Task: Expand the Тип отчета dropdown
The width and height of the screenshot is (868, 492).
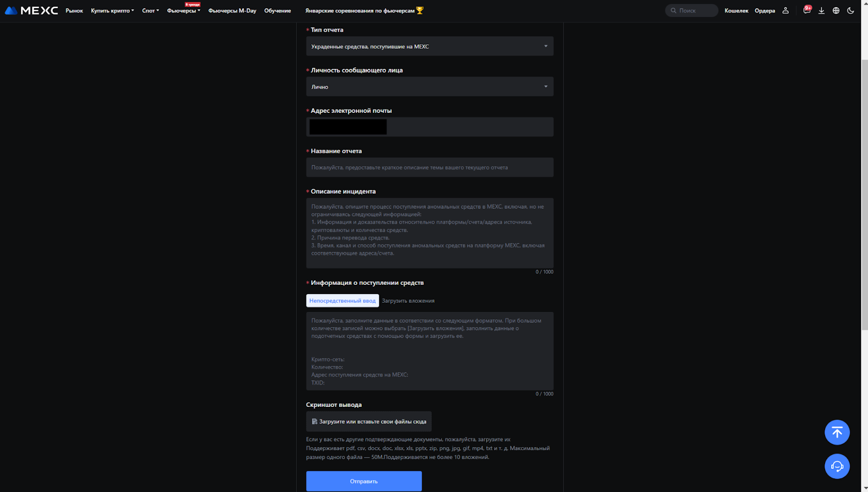Action: pyautogui.click(x=430, y=46)
